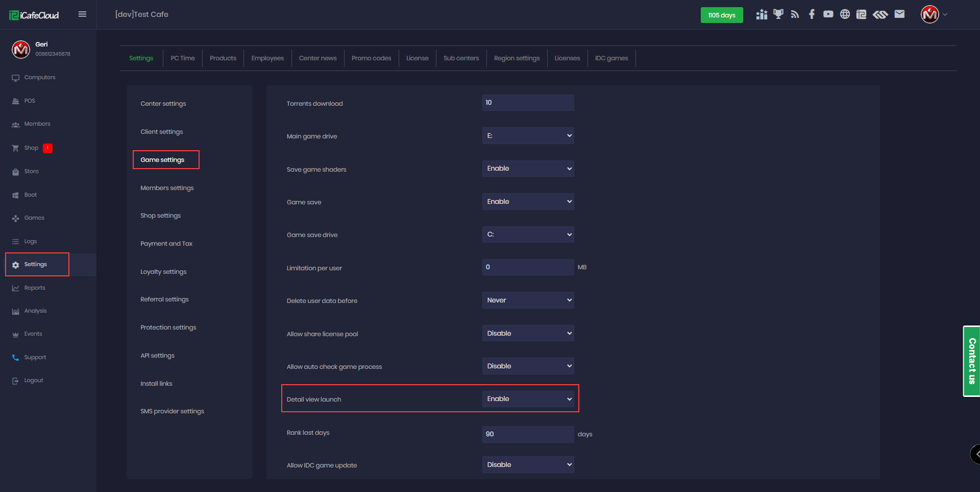This screenshot has width=980, height=492.
Task: Switch to the PC Time tab
Action: [x=183, y=58]
